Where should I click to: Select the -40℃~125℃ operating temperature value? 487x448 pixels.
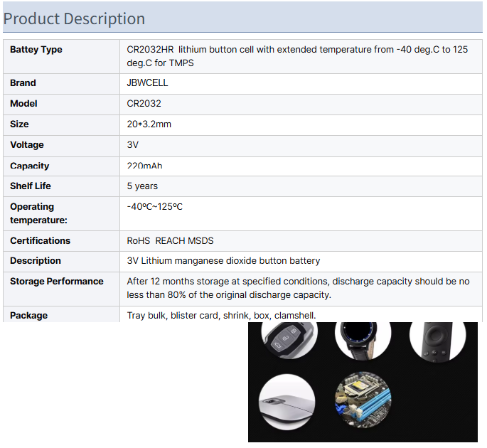[x=155, y=207]
